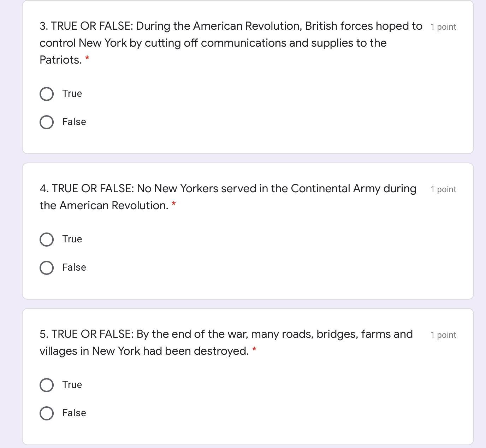Screen dimensions: 486x448
Task: Click the 'True' text label under question 4
Action: coord(72,239)
